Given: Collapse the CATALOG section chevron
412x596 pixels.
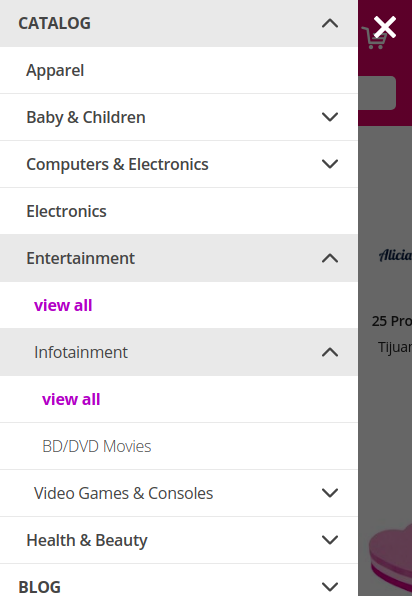Looking at the screenshot, I should point(330,24).
